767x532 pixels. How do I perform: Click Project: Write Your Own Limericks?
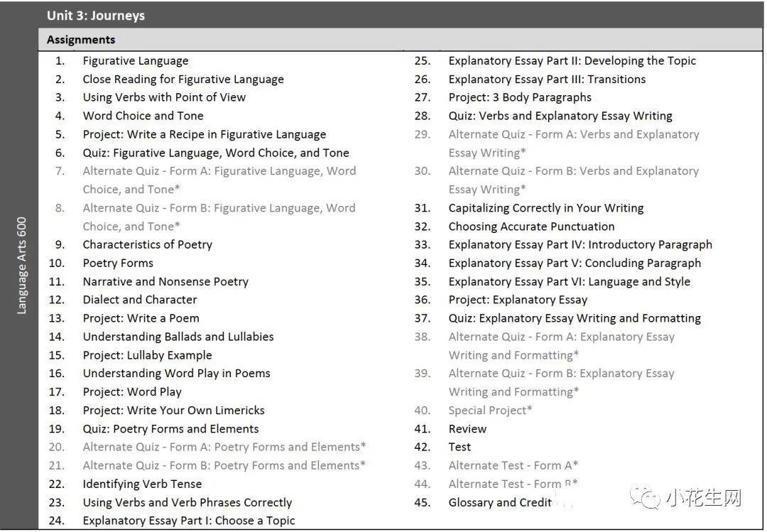click(x=173, y=410)
